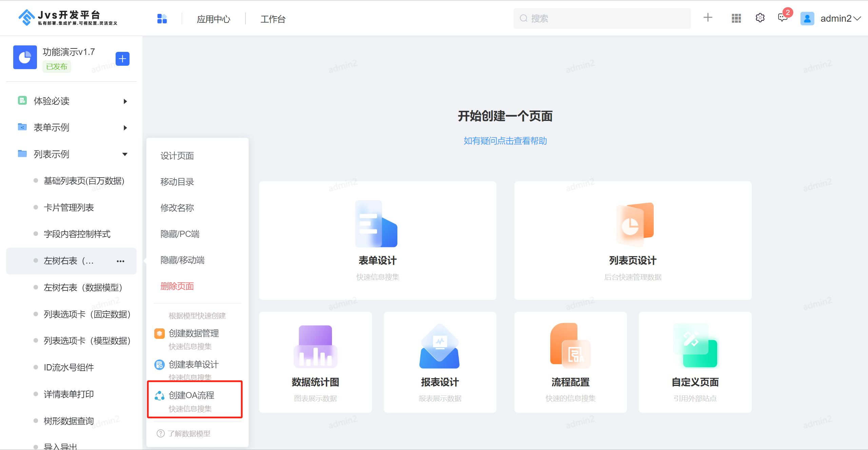The height and width of the screenshot is (450, 868).
Task: Open the 表单设计 card icon
Action: 376,224
